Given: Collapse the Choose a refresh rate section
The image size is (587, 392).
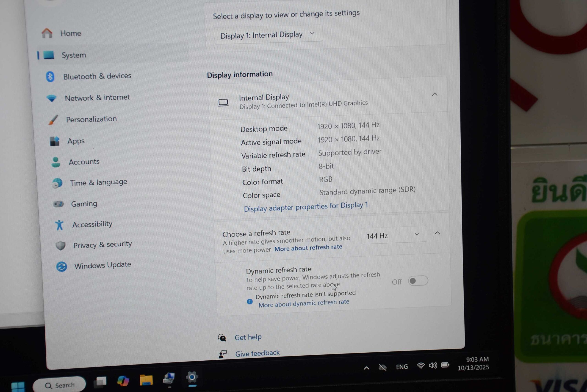Looking at the screenshot, I should 437,233.
